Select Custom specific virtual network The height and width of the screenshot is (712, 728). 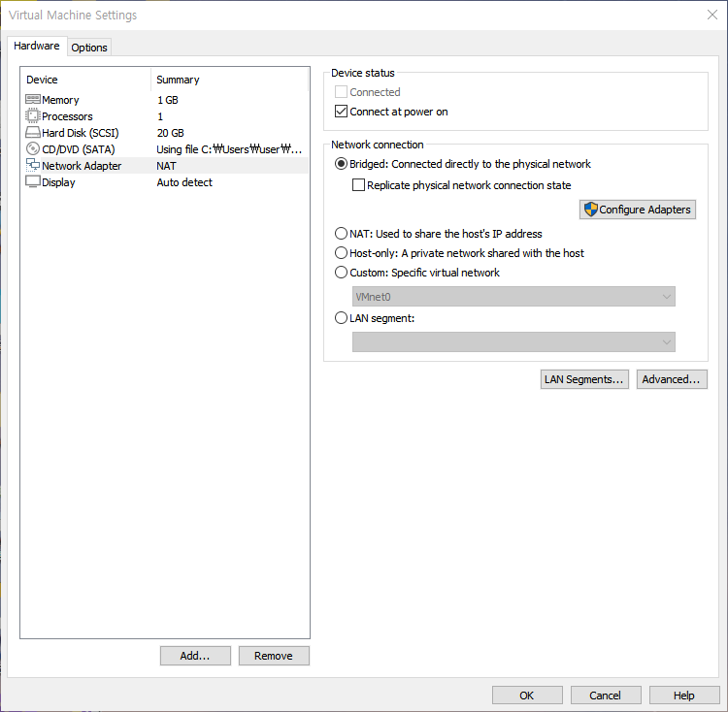pos(341,273)
